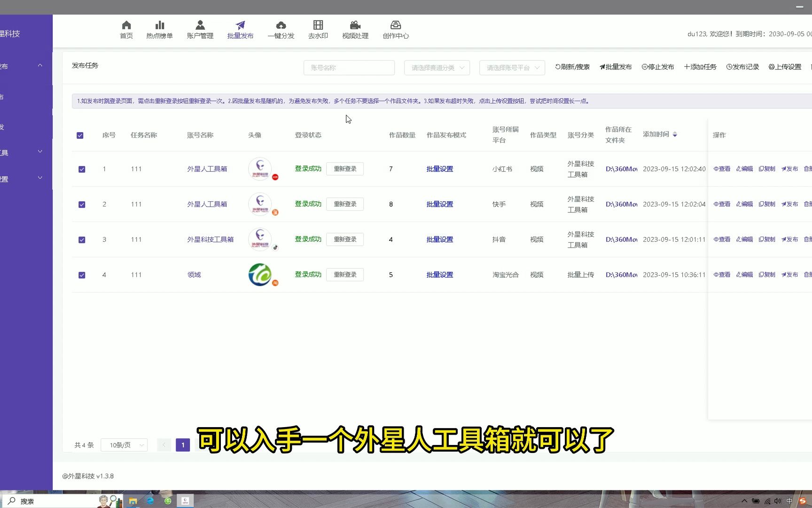Toggle volume icon in system tray
The width and height of the screenshot is (812, 508).
(778, 501)
